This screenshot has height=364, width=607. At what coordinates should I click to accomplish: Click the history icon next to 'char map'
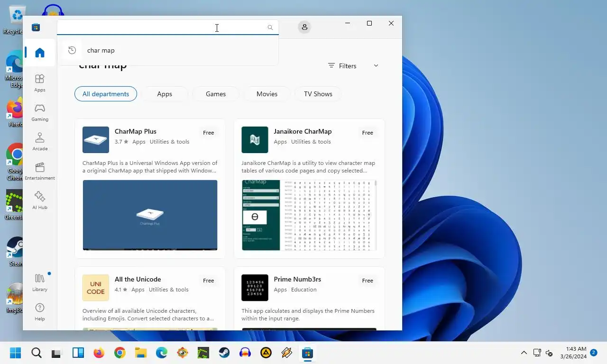(72, 50)
